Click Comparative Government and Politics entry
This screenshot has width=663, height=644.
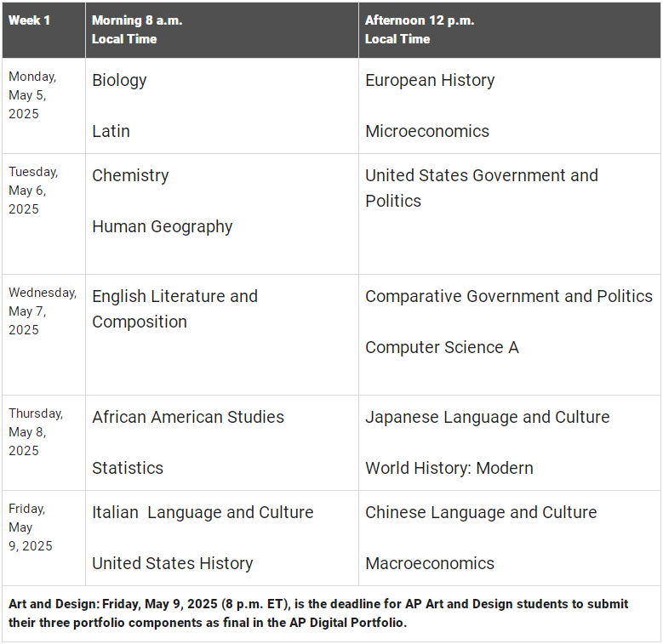click(509, 296)
